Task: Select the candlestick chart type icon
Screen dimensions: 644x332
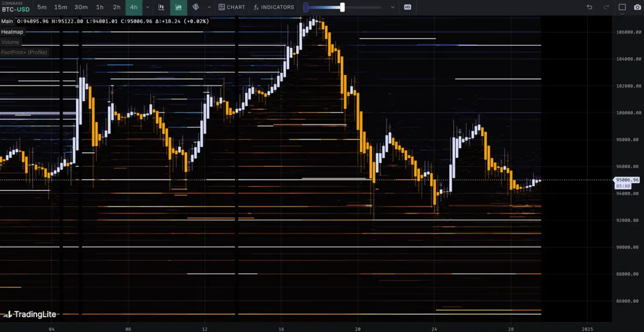Action: coord(161,7)
